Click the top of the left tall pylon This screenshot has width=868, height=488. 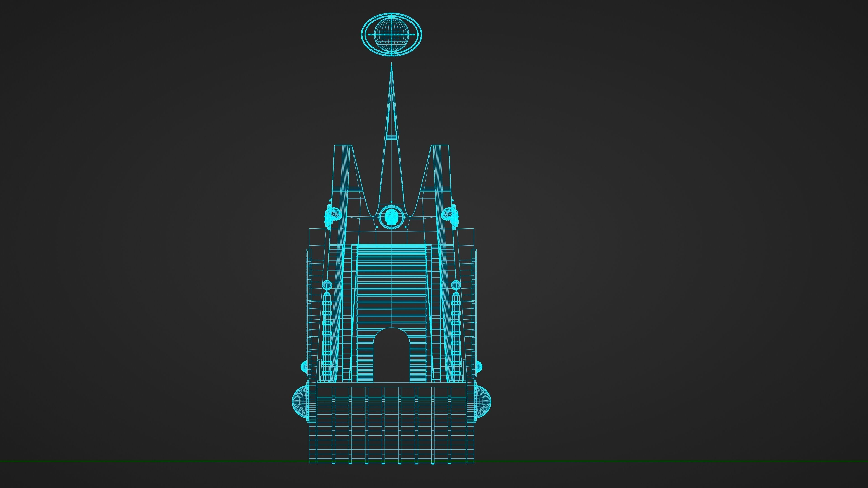click(x=343, y=146)
